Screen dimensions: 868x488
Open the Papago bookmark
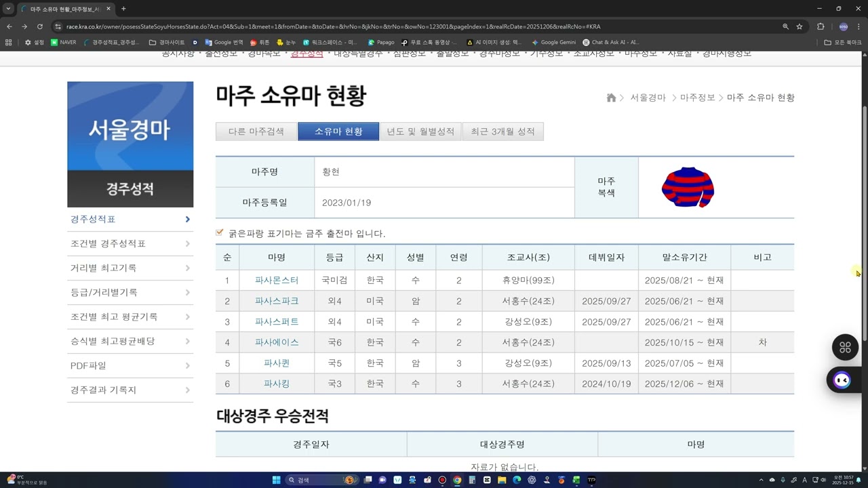tap(381, 42)
